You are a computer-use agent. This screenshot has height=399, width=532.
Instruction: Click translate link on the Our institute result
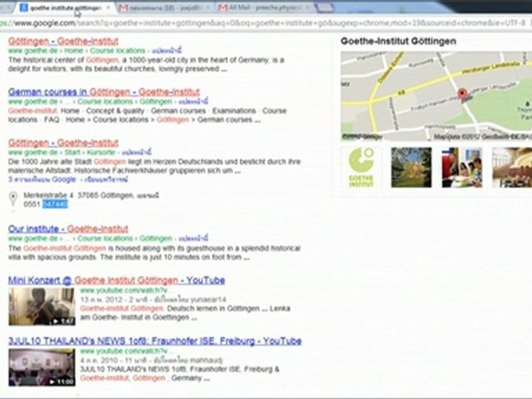tap(193, 238)
